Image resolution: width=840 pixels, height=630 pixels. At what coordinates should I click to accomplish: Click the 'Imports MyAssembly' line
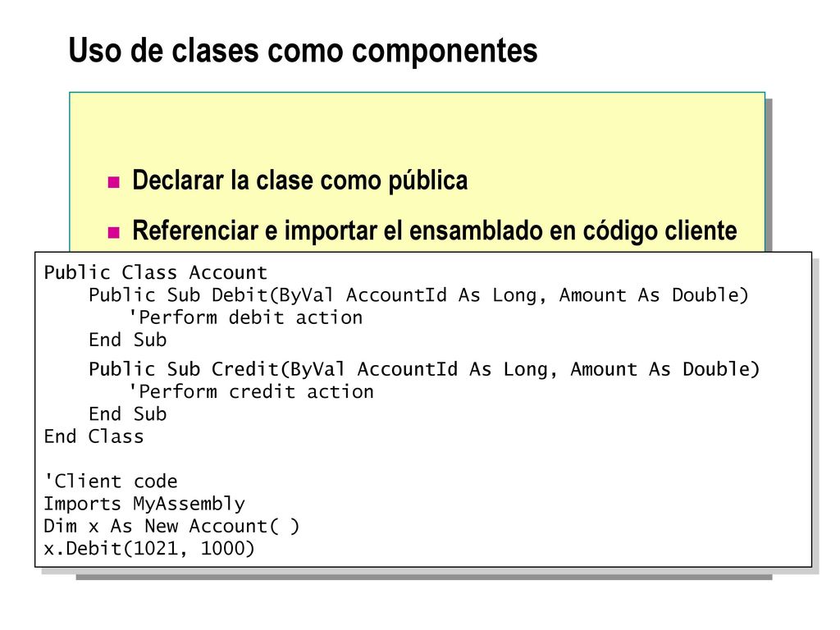[144, 504]
